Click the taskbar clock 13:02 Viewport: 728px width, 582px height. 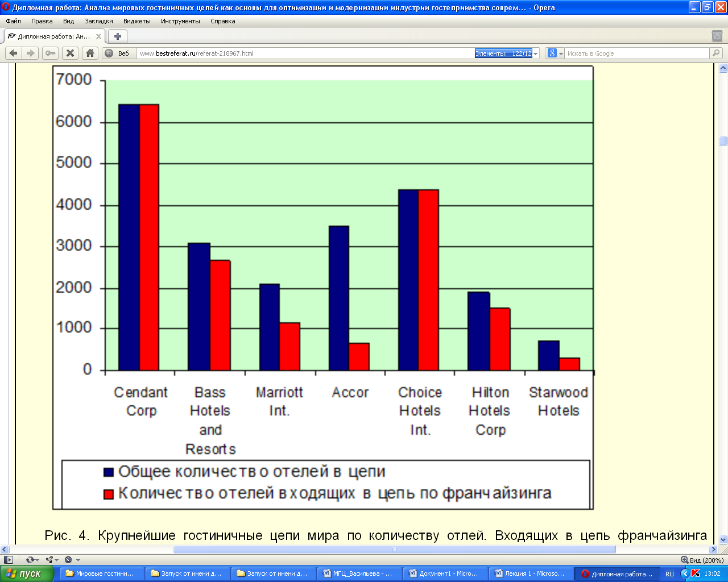712,574
